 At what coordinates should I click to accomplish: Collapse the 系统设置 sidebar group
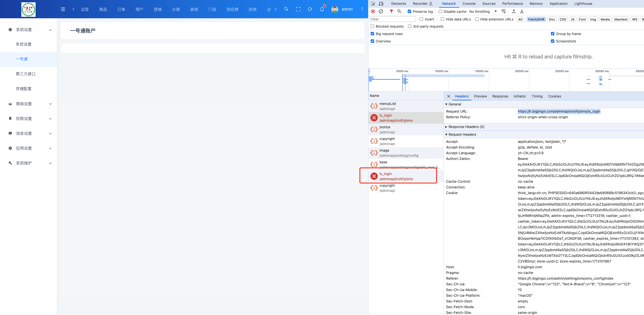coord(50,30)
